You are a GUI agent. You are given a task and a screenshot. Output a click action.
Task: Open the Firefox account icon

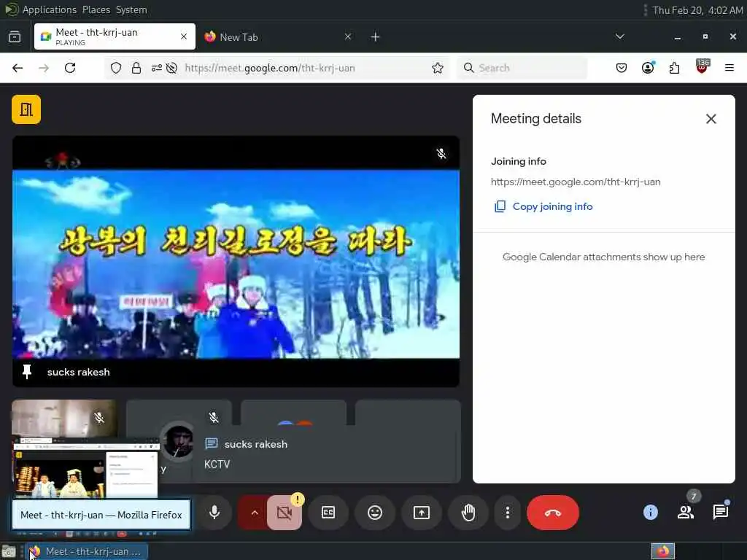pyautogui.click(x=648, y=68)
